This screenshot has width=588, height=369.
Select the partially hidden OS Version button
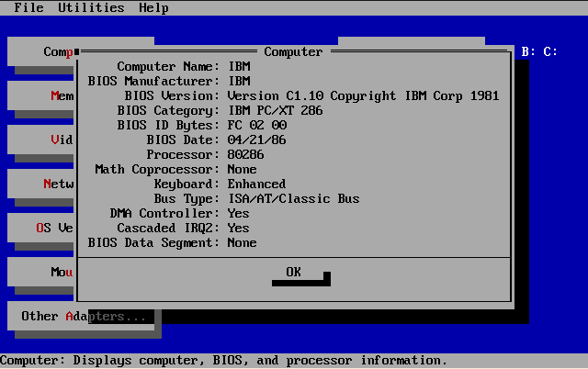(40, 228)
